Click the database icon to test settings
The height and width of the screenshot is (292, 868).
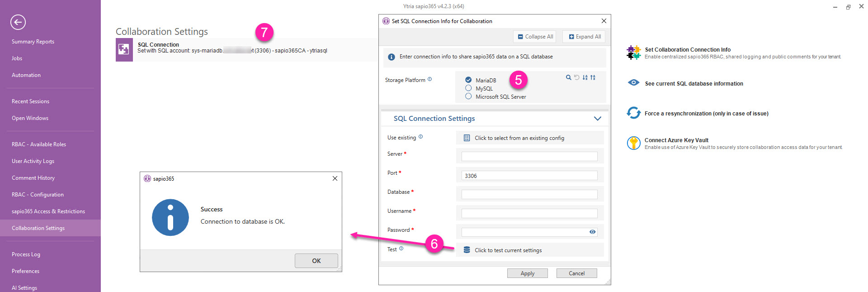click(x=467, y=250)
